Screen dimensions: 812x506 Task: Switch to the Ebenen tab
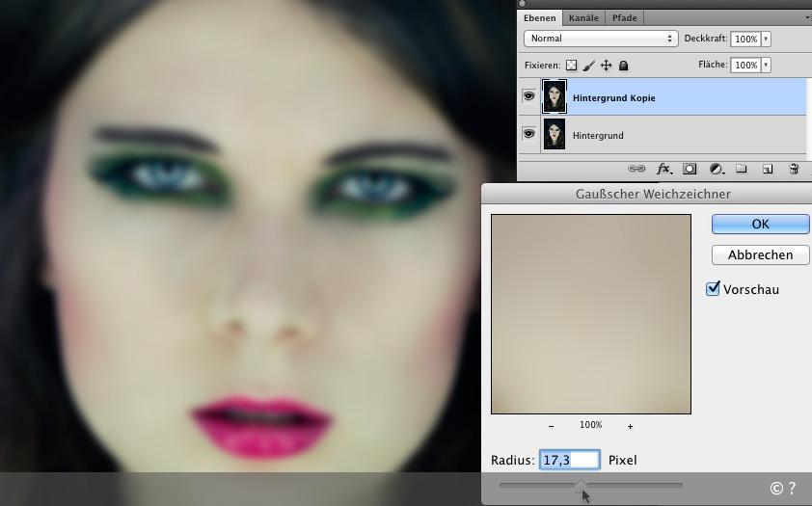click(540, 18)
